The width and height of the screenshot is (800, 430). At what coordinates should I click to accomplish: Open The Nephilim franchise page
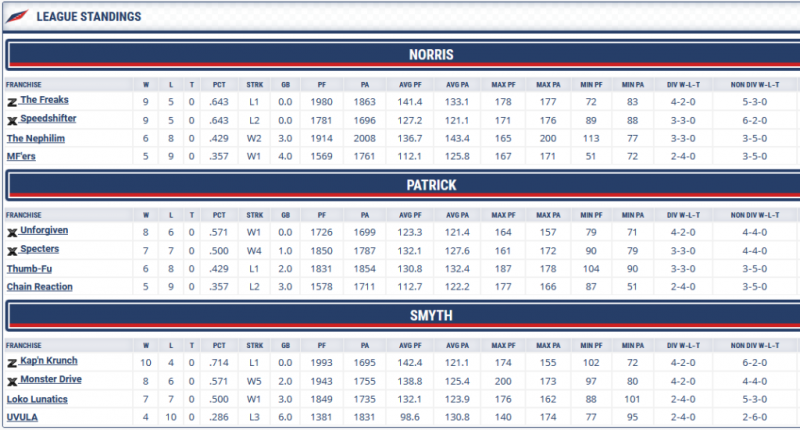36,138
